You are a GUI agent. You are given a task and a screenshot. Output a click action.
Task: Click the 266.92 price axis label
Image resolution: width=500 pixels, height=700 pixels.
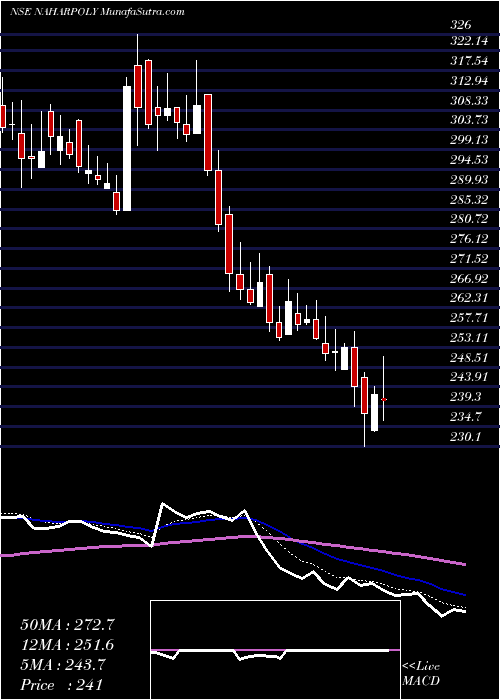click(469, 279)
